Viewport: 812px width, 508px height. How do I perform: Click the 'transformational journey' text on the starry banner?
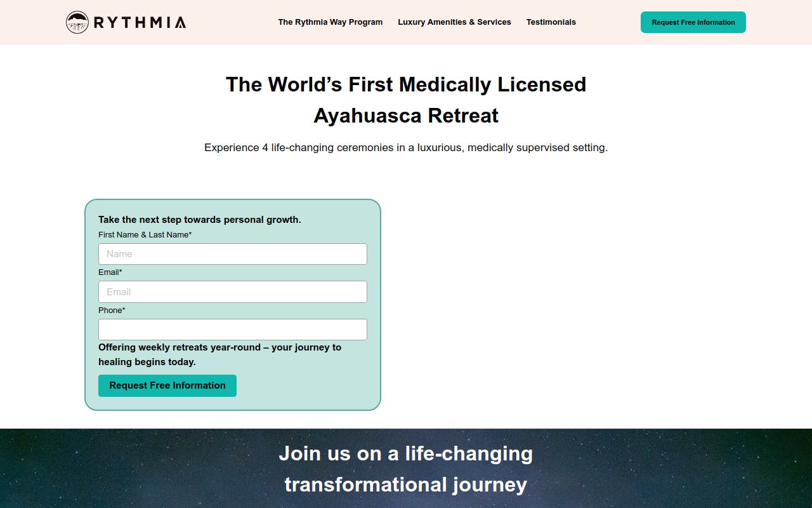coord(406,485)
